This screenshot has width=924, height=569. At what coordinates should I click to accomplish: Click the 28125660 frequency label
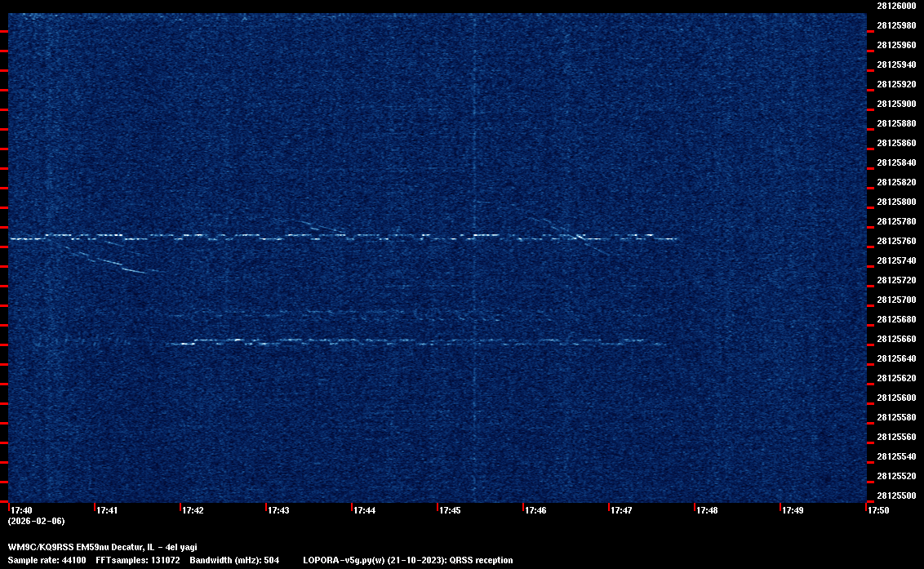coord(895,339)
